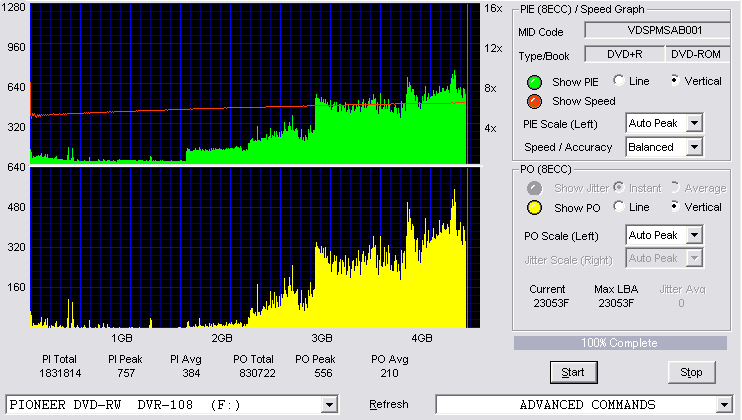
Task: Click the 4GB axis label
Action: [422, 338]
